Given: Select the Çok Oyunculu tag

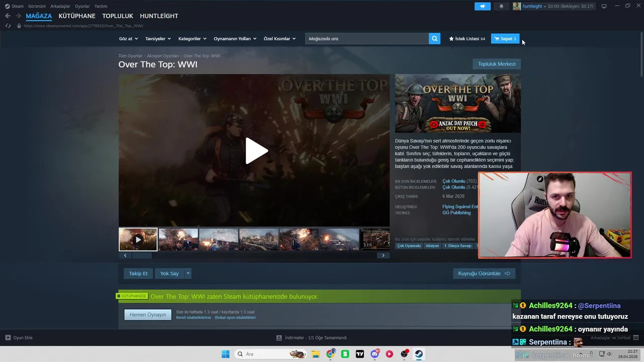Looking at the screenshot, I should [x=409, y=246].
